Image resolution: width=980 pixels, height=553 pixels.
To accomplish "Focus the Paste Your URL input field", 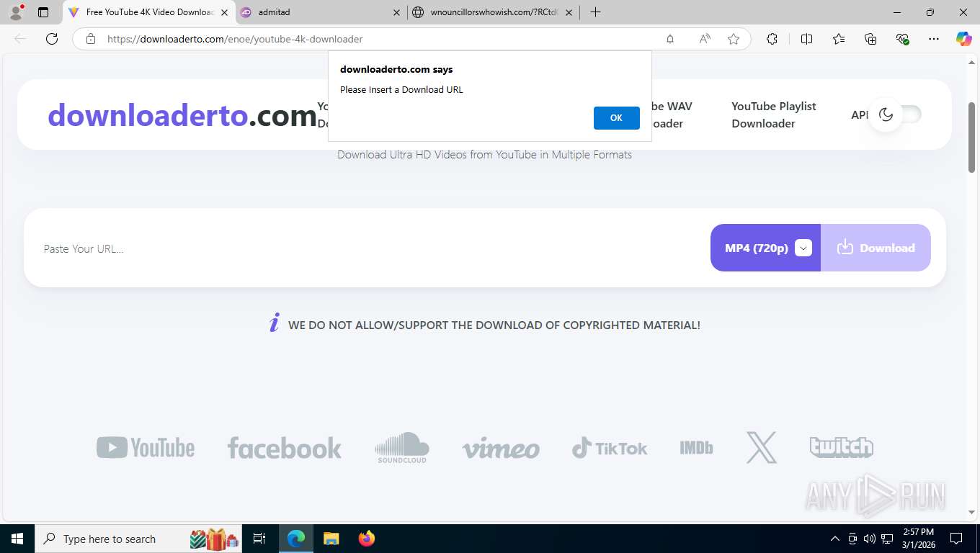I will (x=367, y=248).
